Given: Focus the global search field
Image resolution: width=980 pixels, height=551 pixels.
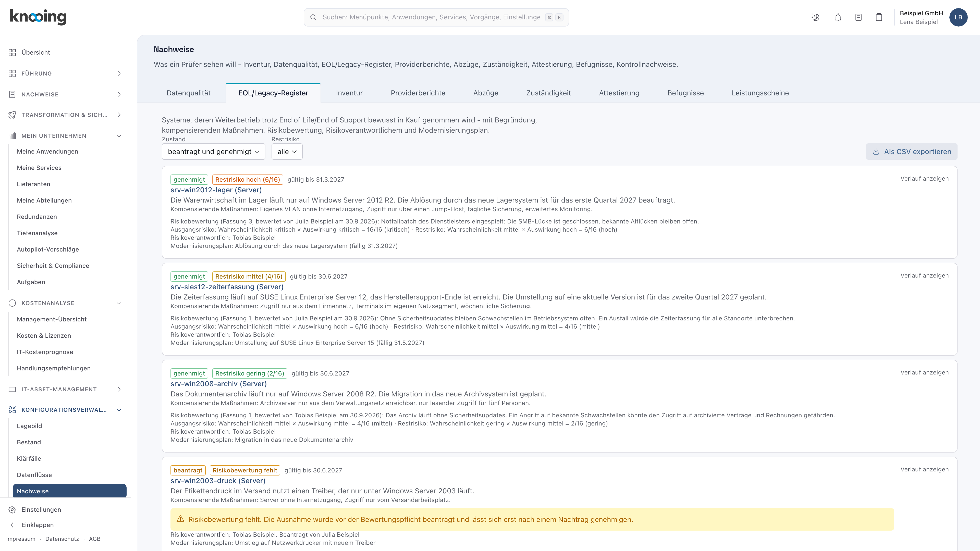Looking at the screenshot, I should tap(436, 18).
